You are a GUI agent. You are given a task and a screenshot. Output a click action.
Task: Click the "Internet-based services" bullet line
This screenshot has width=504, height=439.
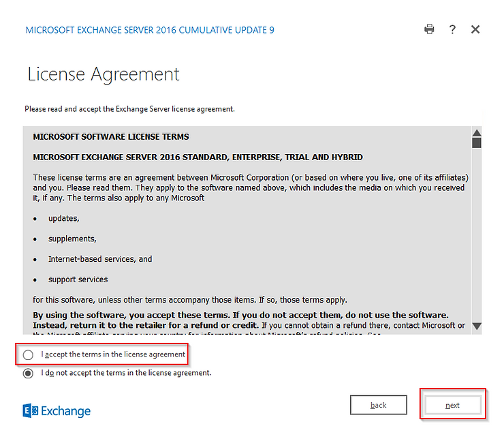coord(99,259)
